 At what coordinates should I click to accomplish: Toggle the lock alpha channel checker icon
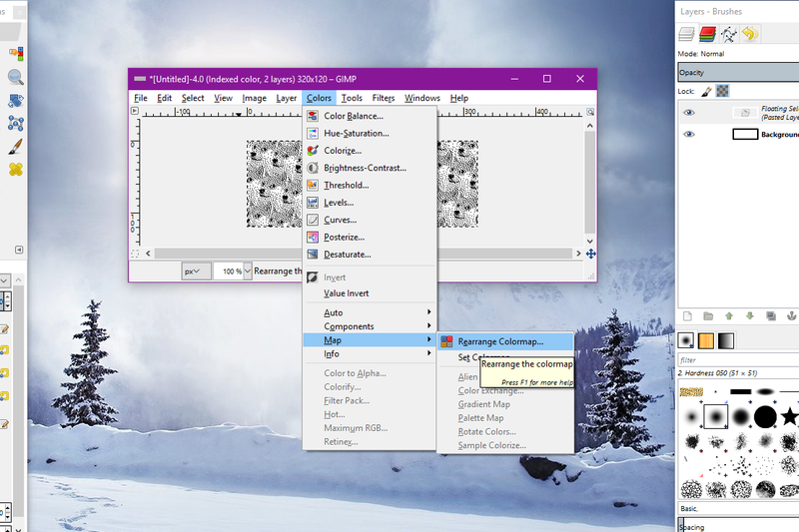(x=722, y=90)
